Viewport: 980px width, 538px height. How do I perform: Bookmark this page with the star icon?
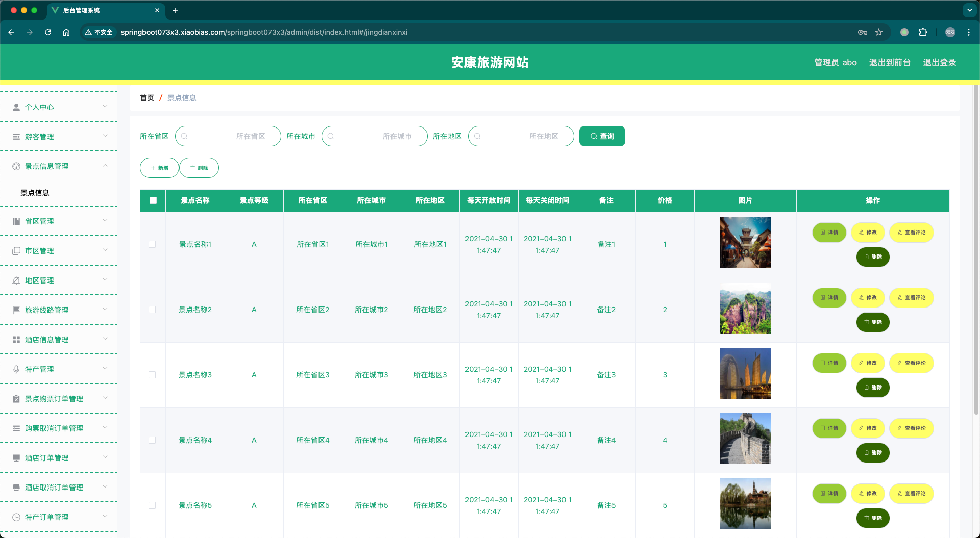[879, 32]
